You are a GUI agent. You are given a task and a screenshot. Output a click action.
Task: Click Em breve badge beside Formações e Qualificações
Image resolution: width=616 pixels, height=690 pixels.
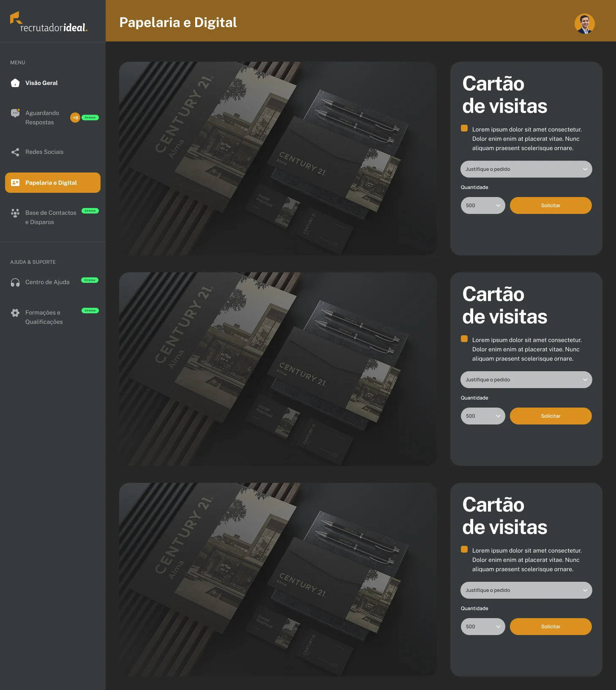coord(90,310)
